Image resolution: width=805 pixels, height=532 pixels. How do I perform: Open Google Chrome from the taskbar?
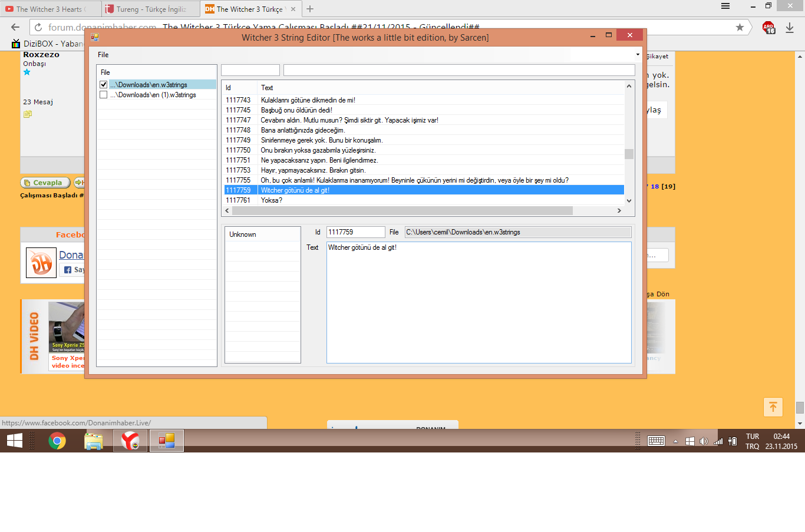coord(57,441)
